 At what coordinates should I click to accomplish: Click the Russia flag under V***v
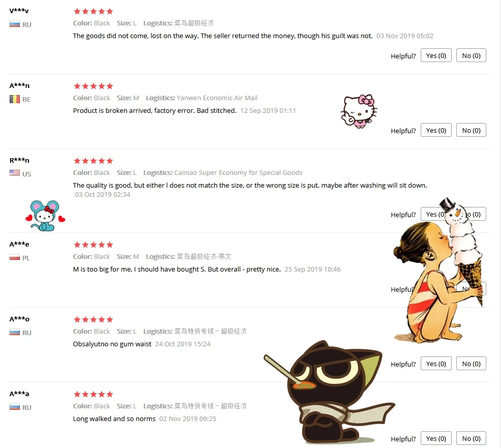coord(15,24)
